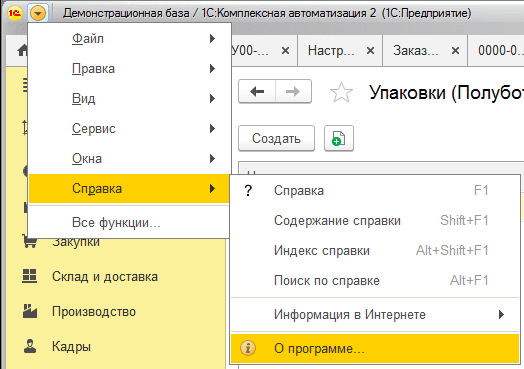Choose Все функции... menu entry
The width and height of the screenshot is (524, 369).
[x=129, y=223]
